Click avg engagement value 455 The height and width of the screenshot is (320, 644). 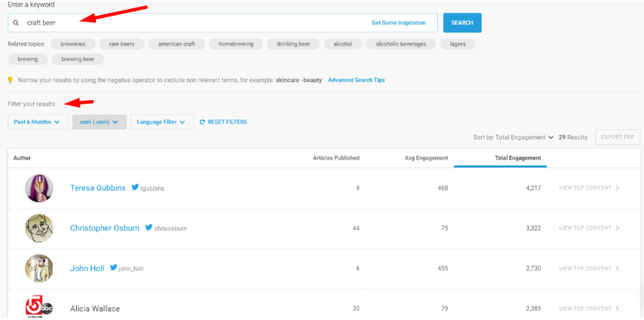pyautogui.click(x=443, y=268)
